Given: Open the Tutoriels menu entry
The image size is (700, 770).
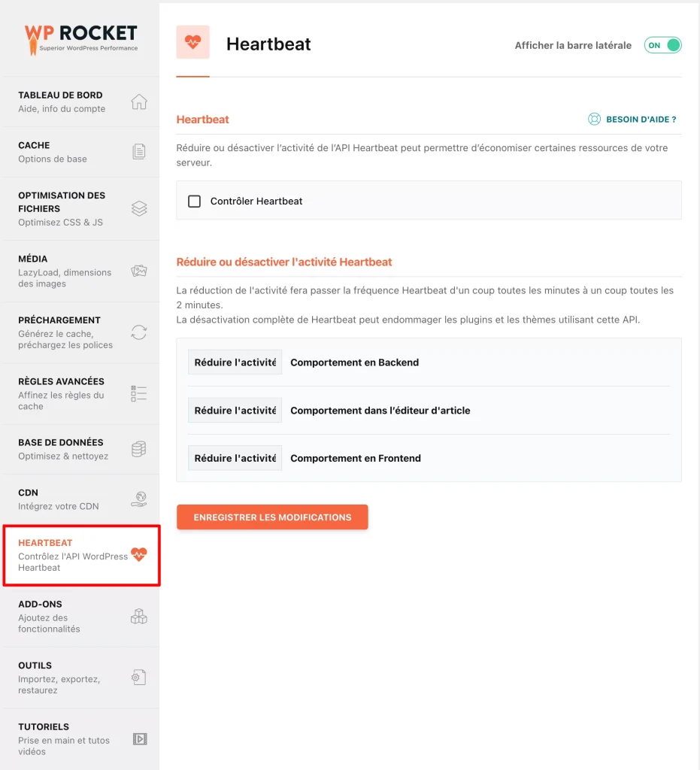Looking at the screenshot, I should [x=81, y=739].
